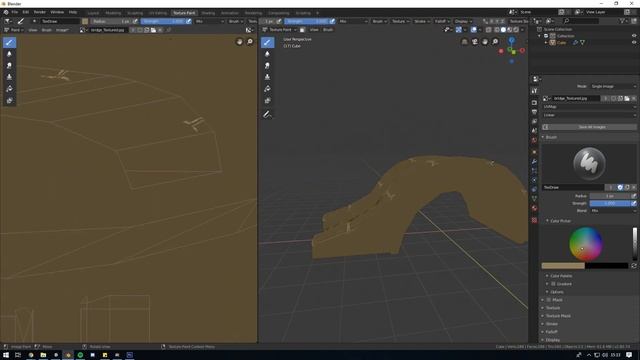Select the Smear tool in the 3D viewport toolbar
The height and width of the screenshot is (360, 640).
tap(267, 65)
